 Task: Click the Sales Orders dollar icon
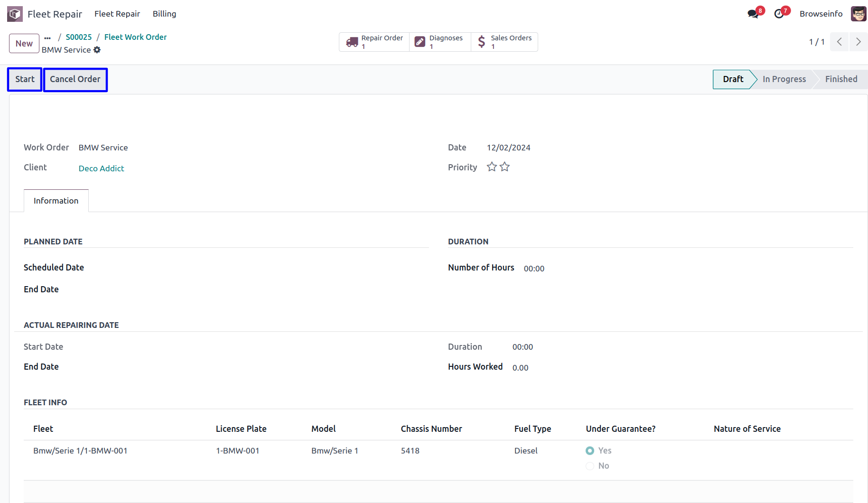[481, 42]
